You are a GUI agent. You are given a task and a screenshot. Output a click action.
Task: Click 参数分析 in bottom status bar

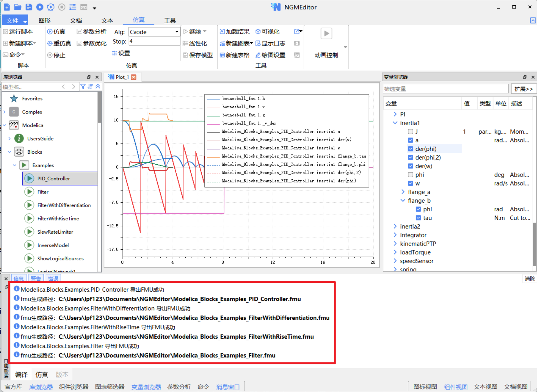pos(179,387)
